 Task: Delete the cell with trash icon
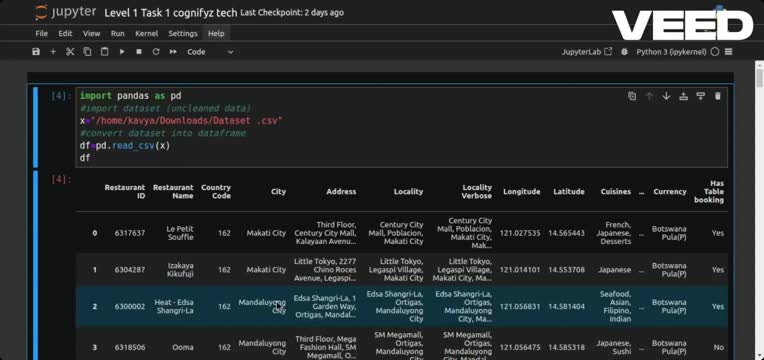(717, 96)
